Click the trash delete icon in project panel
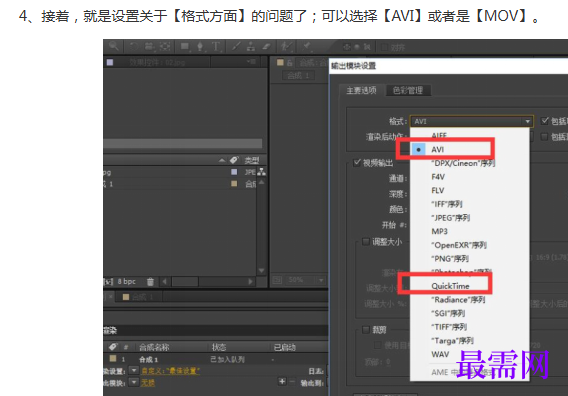 (x=150, y=282)
